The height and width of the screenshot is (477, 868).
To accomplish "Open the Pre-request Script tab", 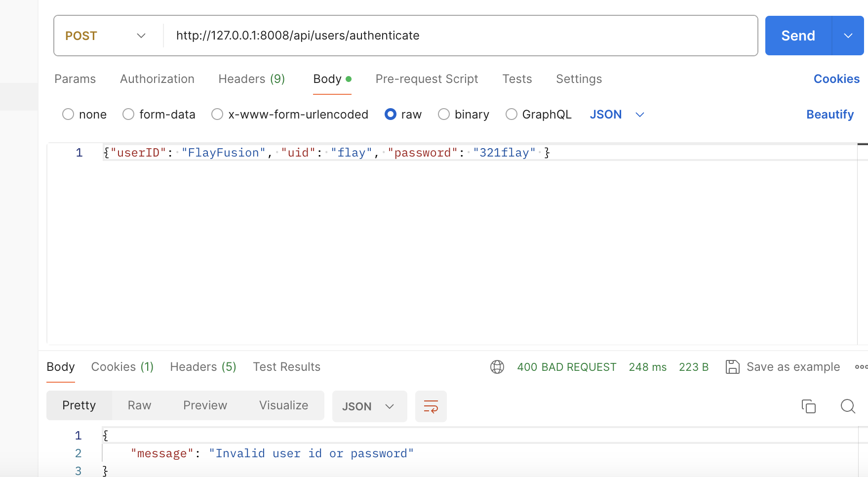I will [427, 79].
